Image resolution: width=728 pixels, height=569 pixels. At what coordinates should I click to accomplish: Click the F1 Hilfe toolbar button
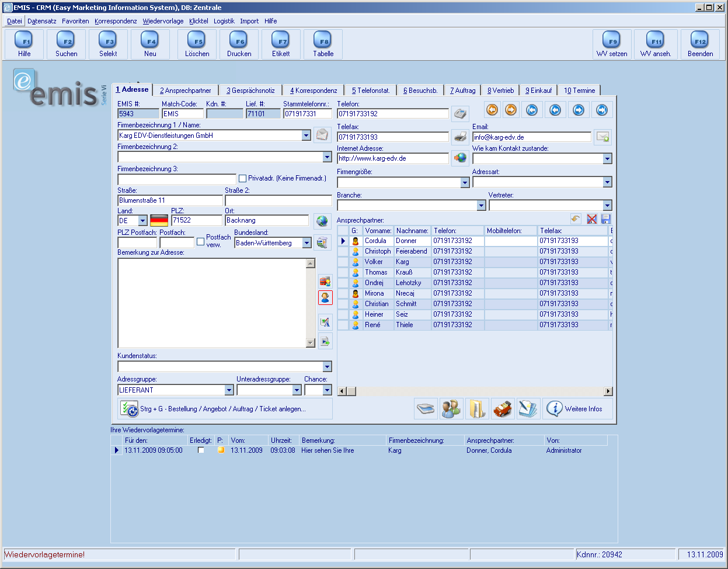(x=25, y=44)
